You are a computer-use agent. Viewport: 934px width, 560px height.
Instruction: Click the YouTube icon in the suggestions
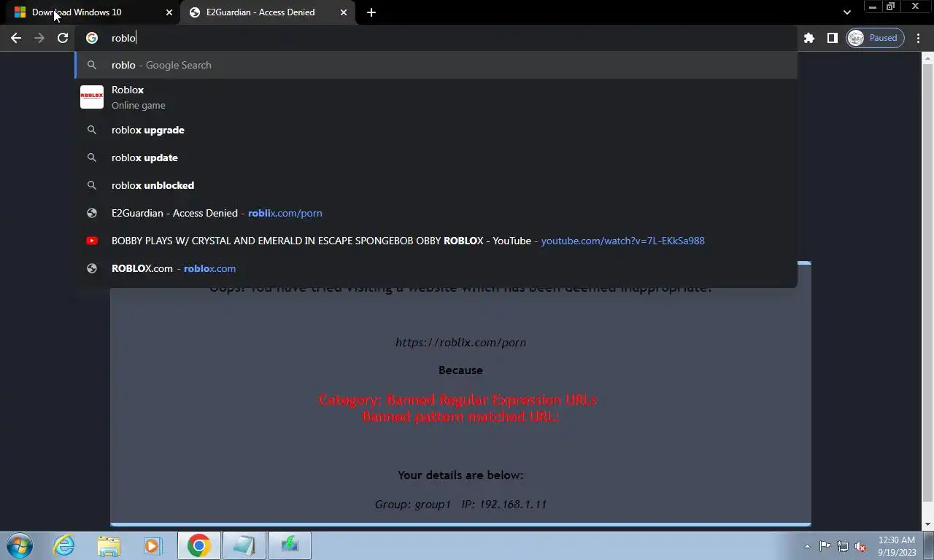(92, 241)
